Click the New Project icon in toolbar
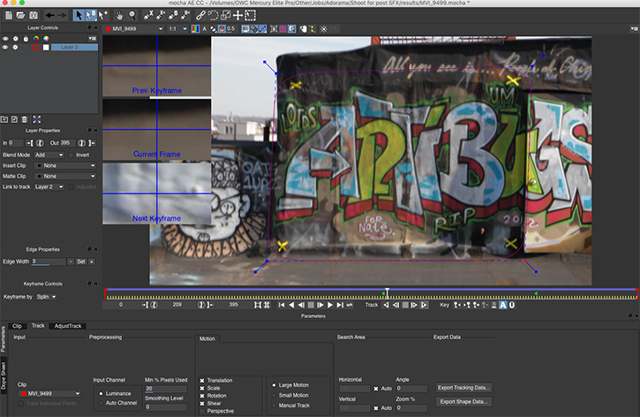The image size is (640, 417). (x=9, y=16)
